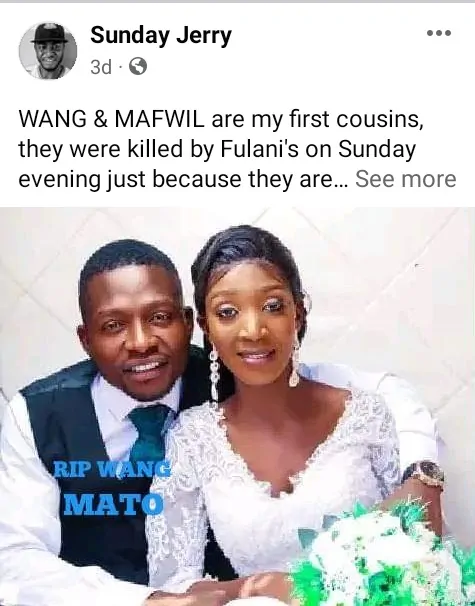Open the three-dot post options menu
475x606 pixels.
point(439,33)
